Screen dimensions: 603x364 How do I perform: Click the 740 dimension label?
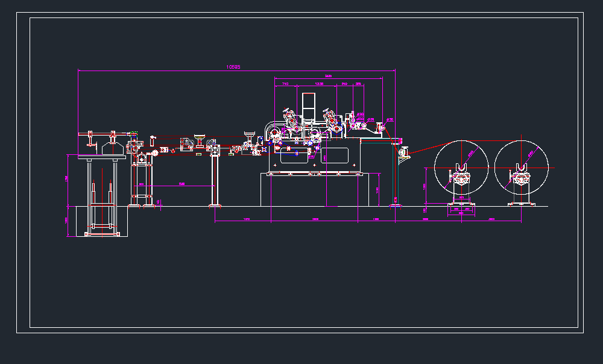click(x=285, y=84)
